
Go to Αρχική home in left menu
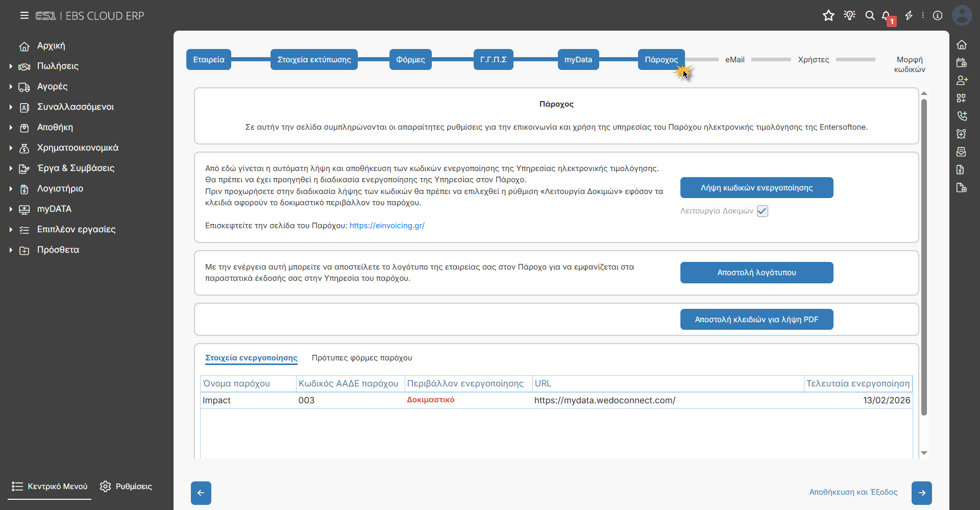click(x=51, y=46)
